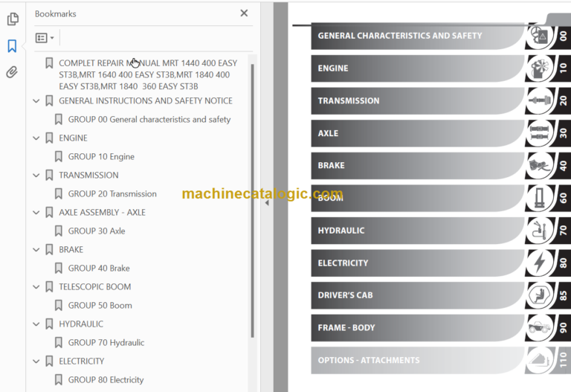
Task: Click the bookmarks panel vertical scrollbar
Action: point(252,200)
